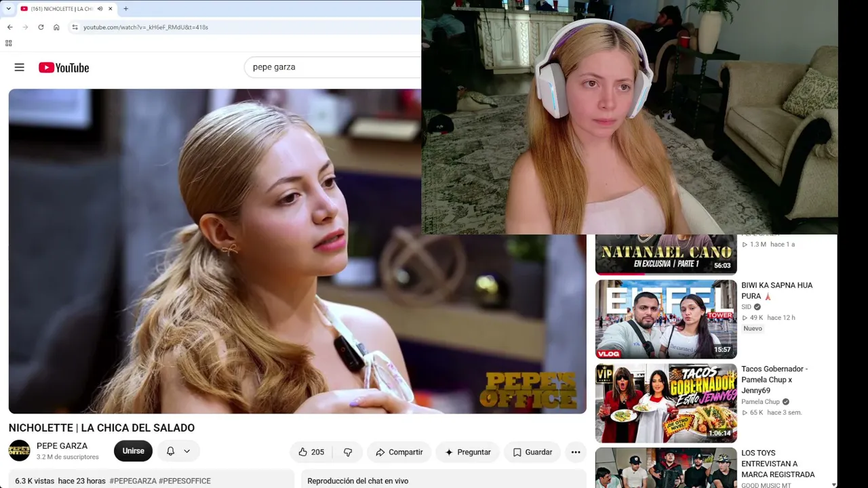The image size is (868, 488).
Task: Open BIWI KA SAPNA HUA PURA title
Action: [777, 291]
